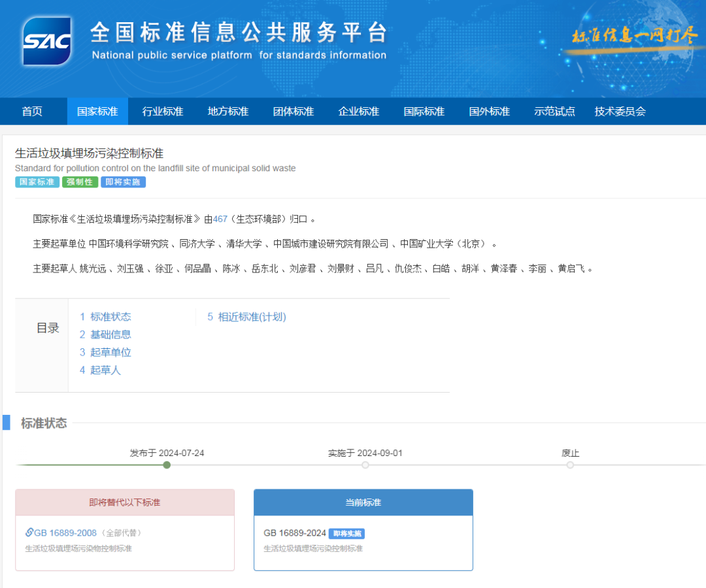
Task: Click the 发布于 2024-07-24 timeline dot
Action: pos(167,465)
